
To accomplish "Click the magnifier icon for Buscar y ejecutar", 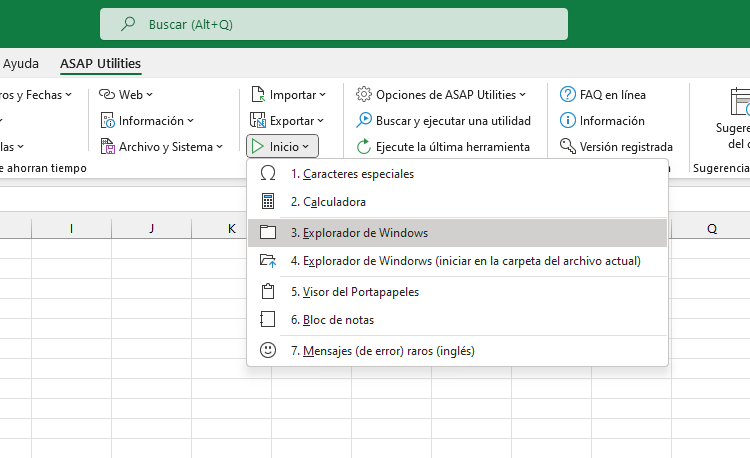I will point(364,120).
